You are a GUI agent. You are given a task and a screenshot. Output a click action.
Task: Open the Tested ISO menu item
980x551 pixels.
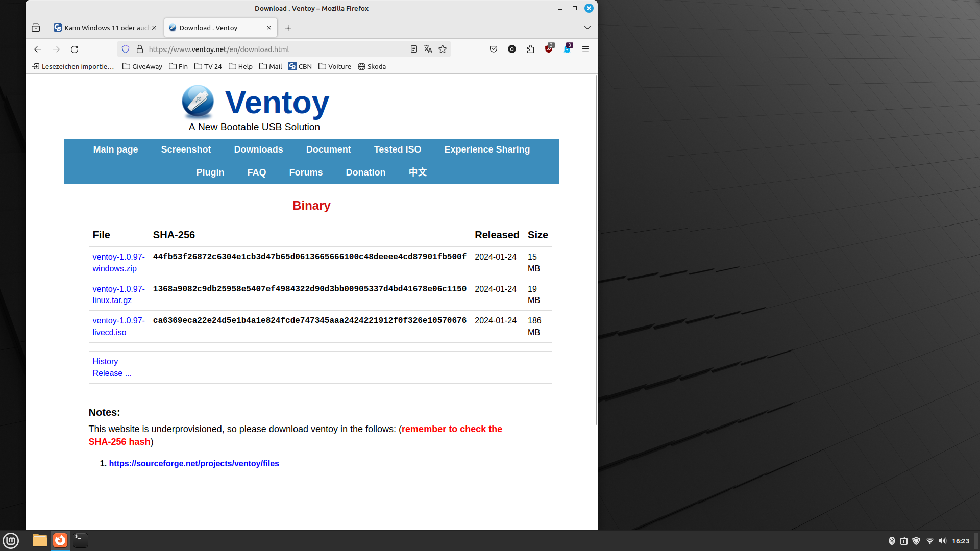pos(397,149)
